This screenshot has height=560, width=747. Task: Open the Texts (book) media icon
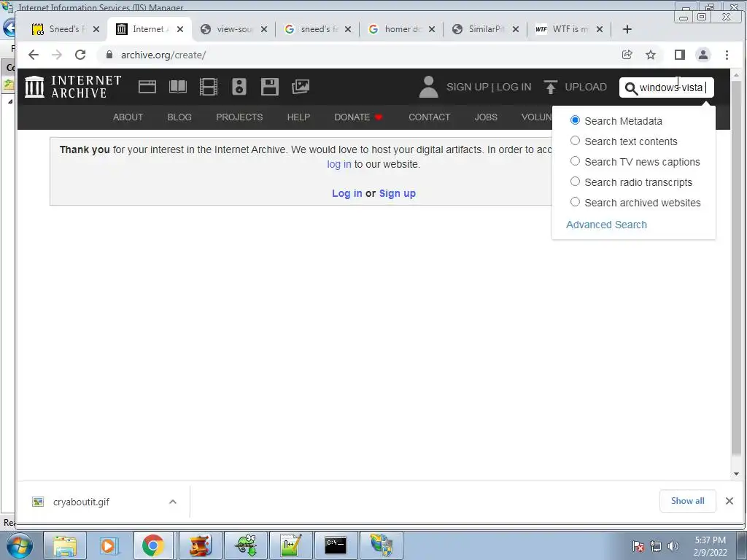coord(178,87)
